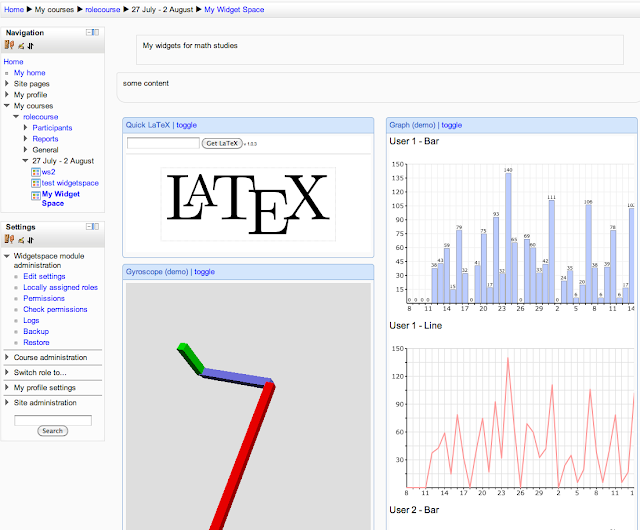Click move arrows icon in Settings block
Viewport: 640px width, 530px height.
click(x=31, y=241)
